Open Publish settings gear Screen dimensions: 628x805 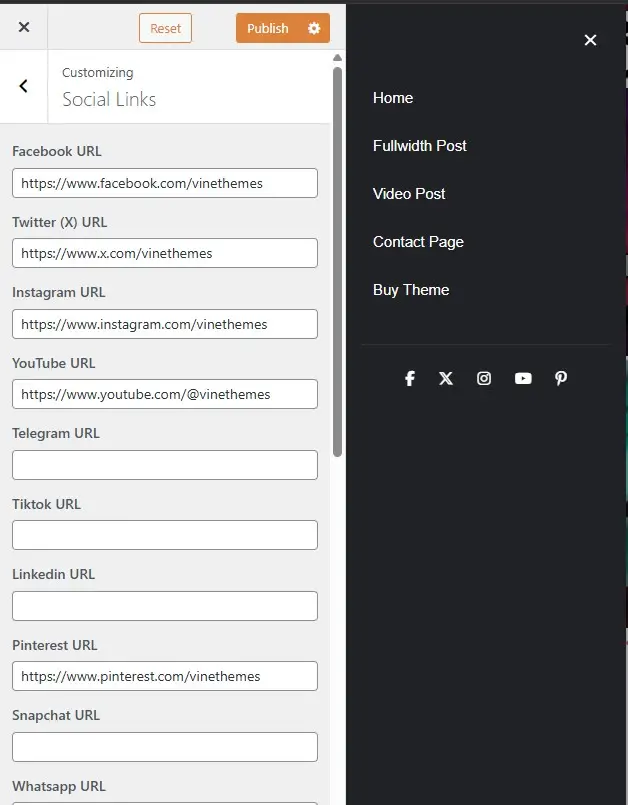(314, 28)
